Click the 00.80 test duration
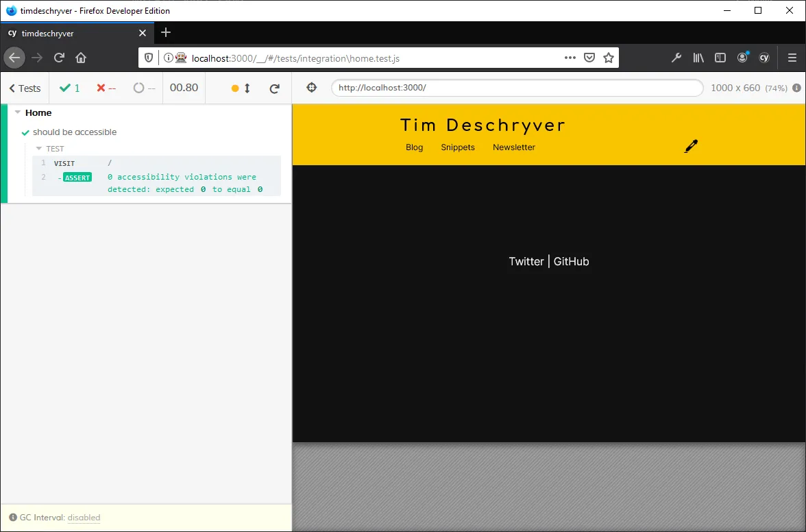806x532 pixels. 184,88
